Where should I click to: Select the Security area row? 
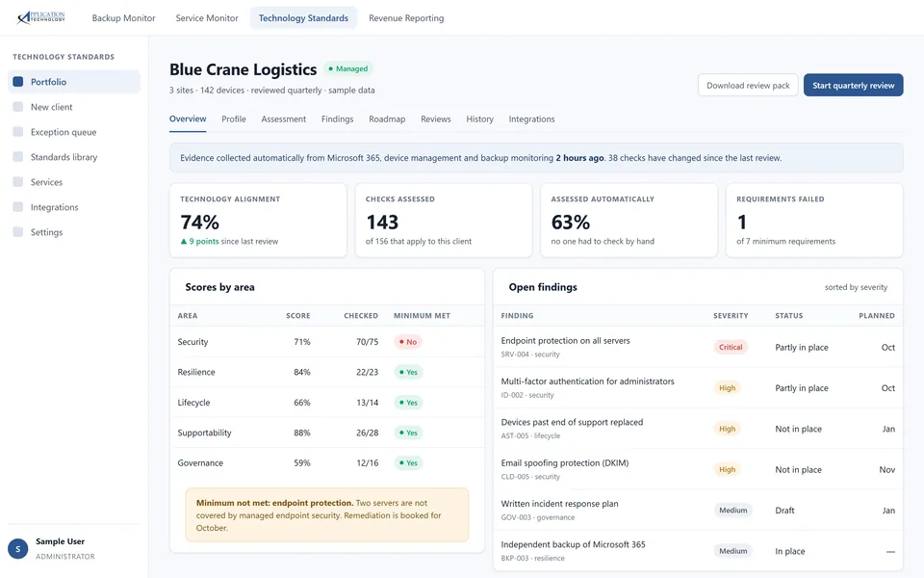327,342
